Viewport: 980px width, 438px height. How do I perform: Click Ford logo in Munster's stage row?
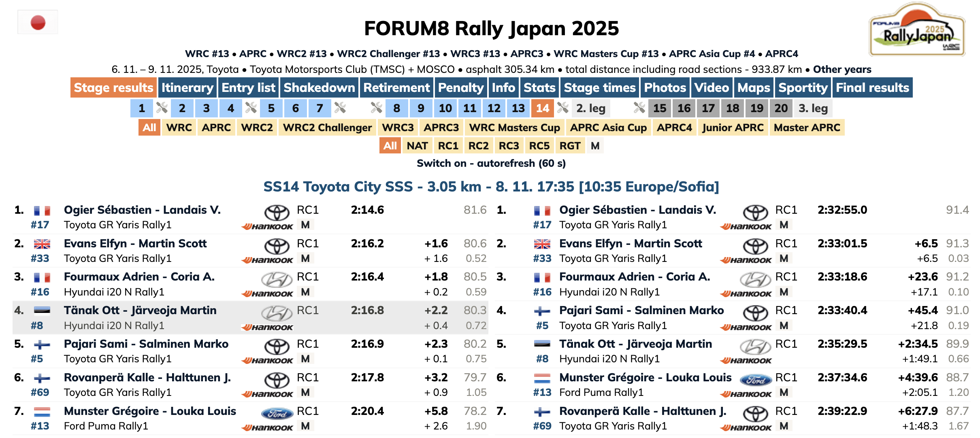click(x=277, y=414)
